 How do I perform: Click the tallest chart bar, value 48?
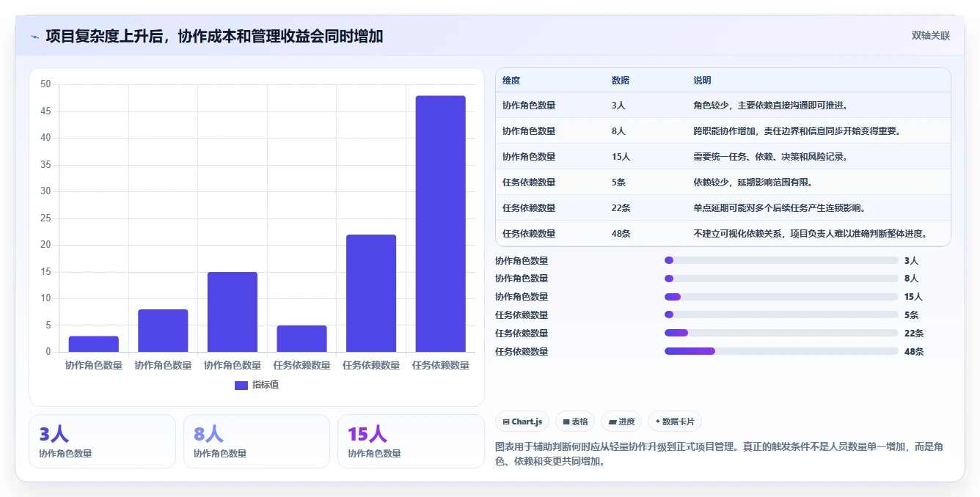[x=440, y=224]
